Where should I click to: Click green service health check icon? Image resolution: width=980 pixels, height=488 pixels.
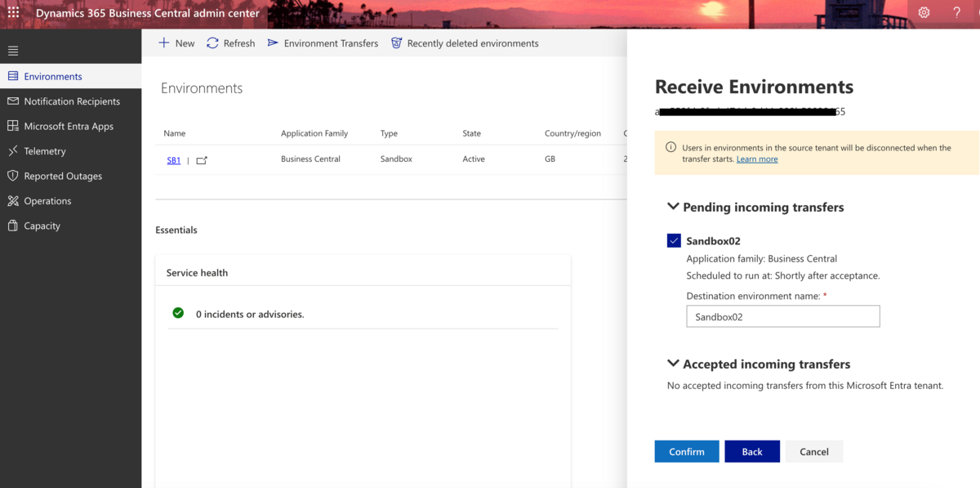[178, 313]
